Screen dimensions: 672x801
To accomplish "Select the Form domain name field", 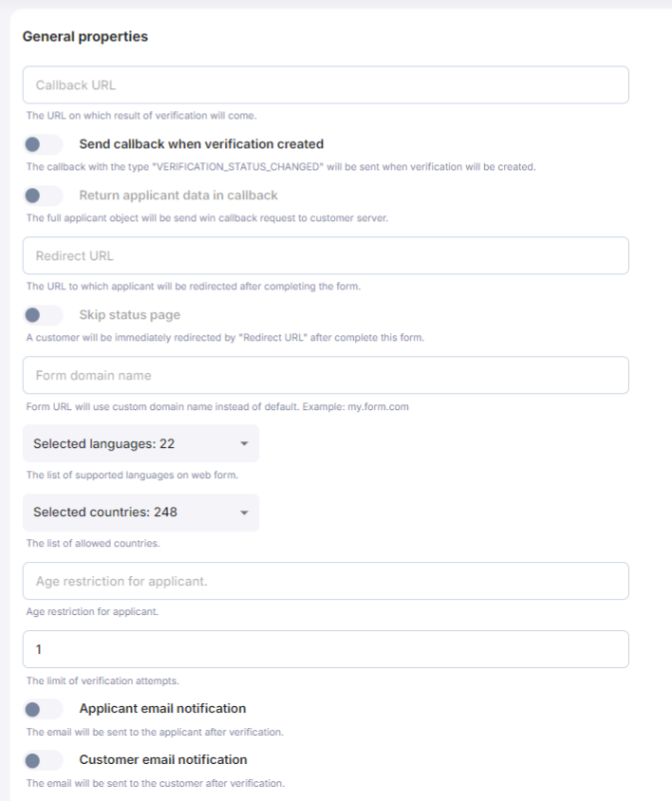I will pyautogui.click(x=326, y=375).
